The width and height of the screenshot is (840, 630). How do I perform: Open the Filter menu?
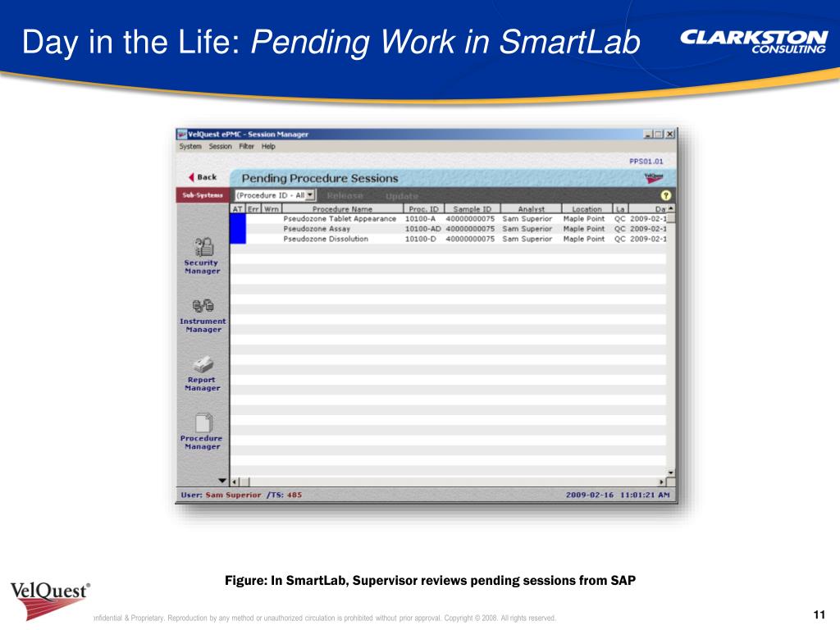tap(246, 146)
